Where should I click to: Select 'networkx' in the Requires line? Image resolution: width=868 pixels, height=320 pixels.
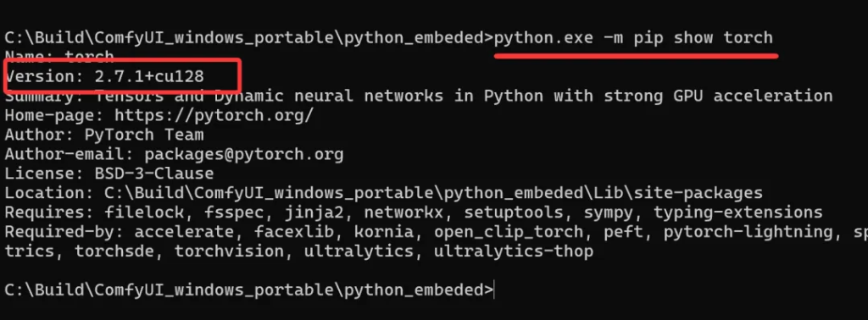pos(403,212)
